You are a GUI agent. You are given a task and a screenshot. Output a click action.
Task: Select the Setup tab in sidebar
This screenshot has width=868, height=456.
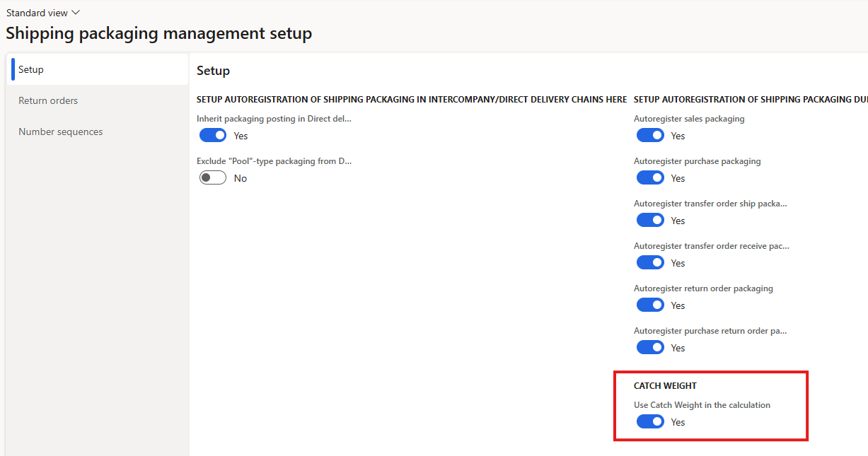[x=31, y=69]
